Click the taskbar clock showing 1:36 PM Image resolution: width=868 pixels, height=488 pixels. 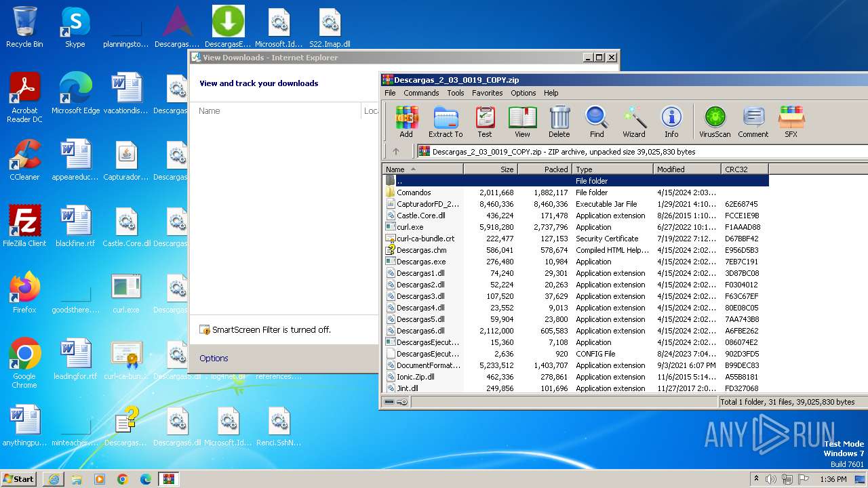pos(833,479)
